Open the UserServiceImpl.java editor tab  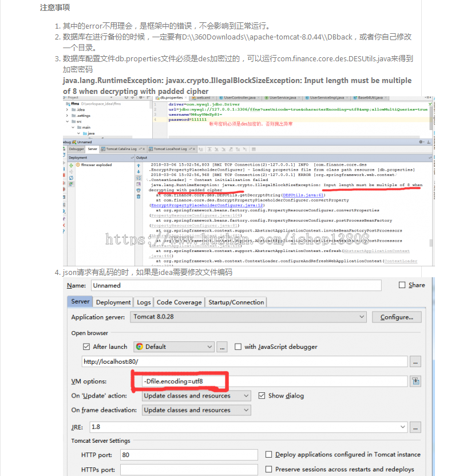coord(327,98)
